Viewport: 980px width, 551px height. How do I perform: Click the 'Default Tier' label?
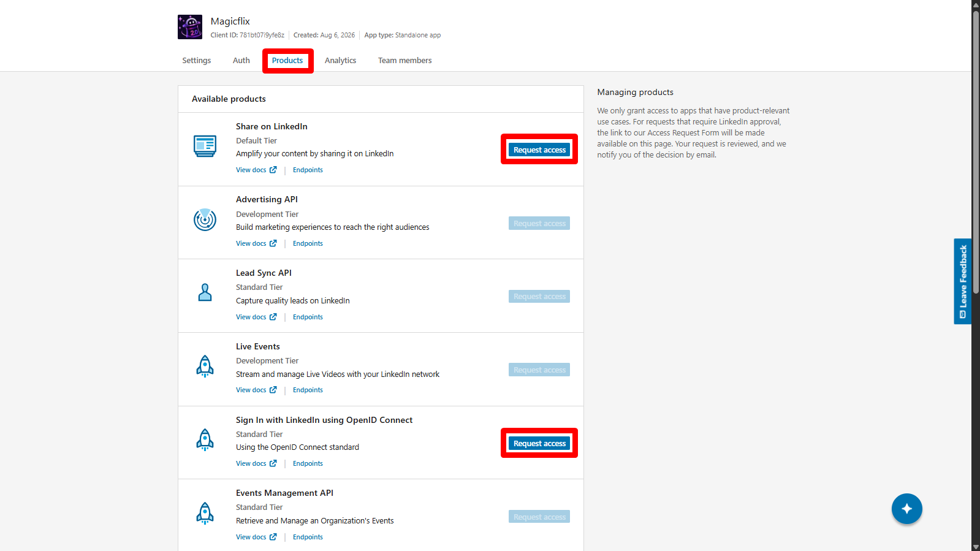pos(256,140)
